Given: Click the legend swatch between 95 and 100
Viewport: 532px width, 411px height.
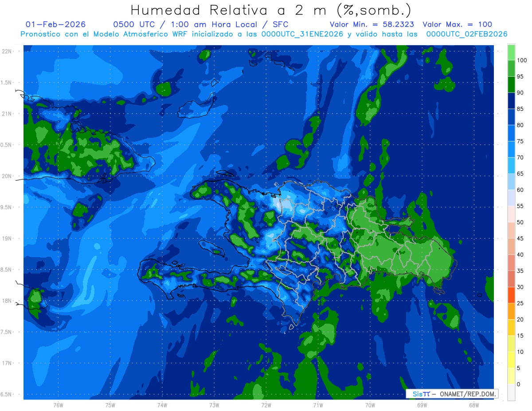Looking at the screenshot, I should click(x=511, y=68).
